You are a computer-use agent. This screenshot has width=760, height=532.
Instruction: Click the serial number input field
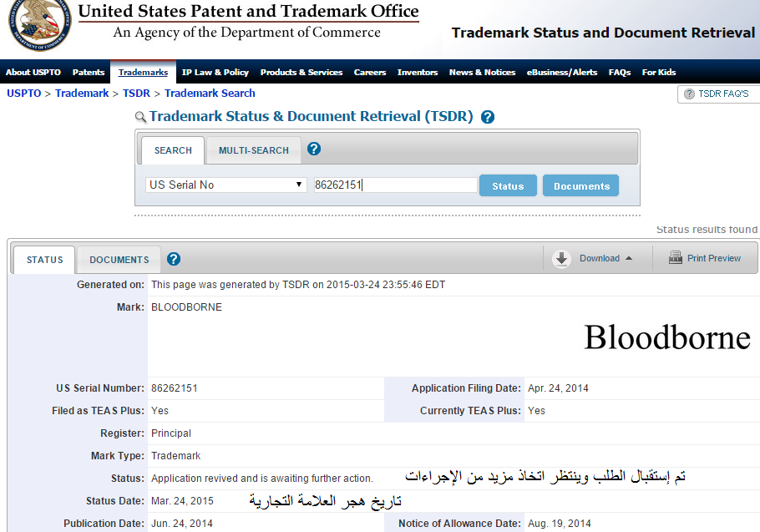pyautogui.click(x=396, y=185)
